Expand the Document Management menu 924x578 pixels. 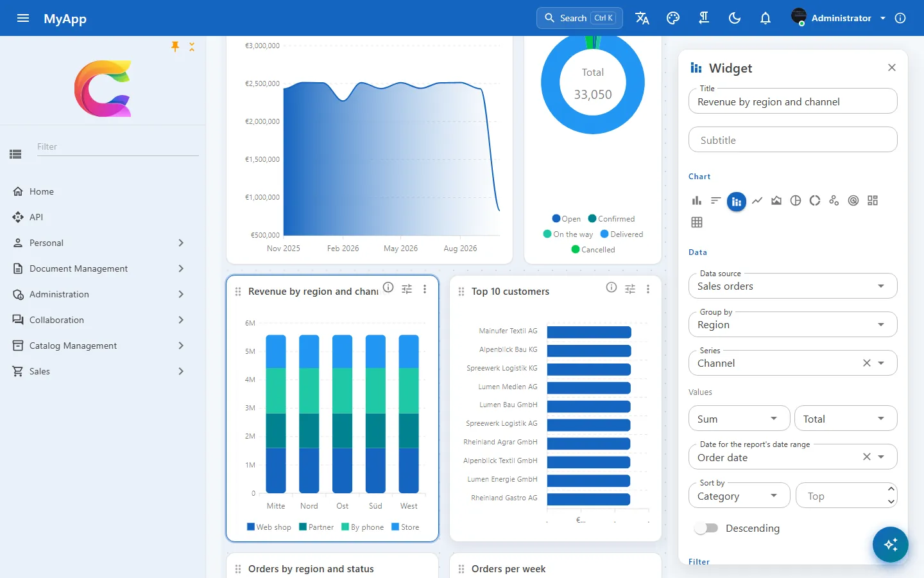pyautogui.click(x=103, y=268)
